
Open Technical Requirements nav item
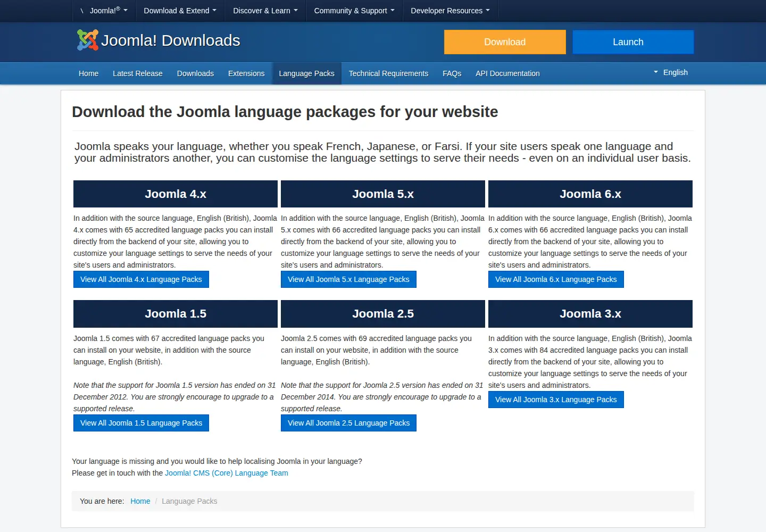(x=388, y=73)
